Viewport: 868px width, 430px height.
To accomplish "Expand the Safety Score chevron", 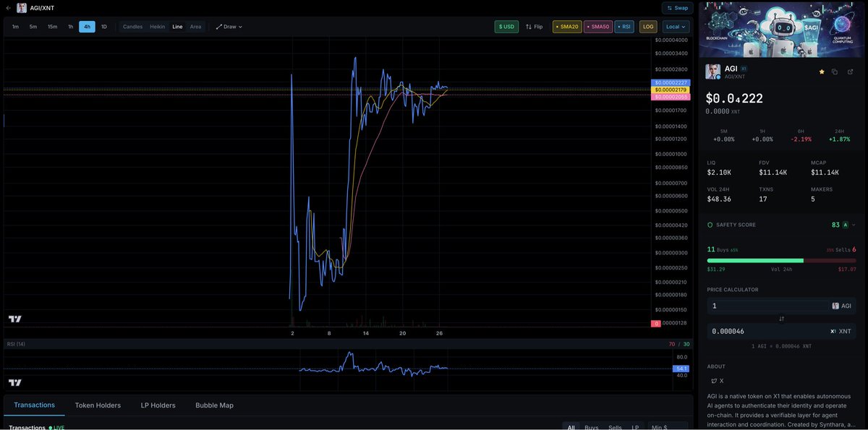I will tap(854, 225).
